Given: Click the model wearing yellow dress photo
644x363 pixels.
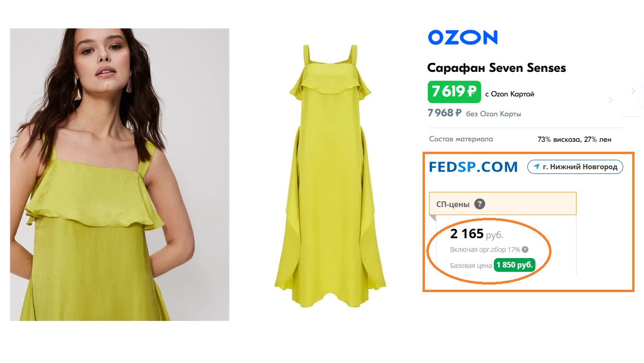Looking at the screenshot, I should pos(119,174).
